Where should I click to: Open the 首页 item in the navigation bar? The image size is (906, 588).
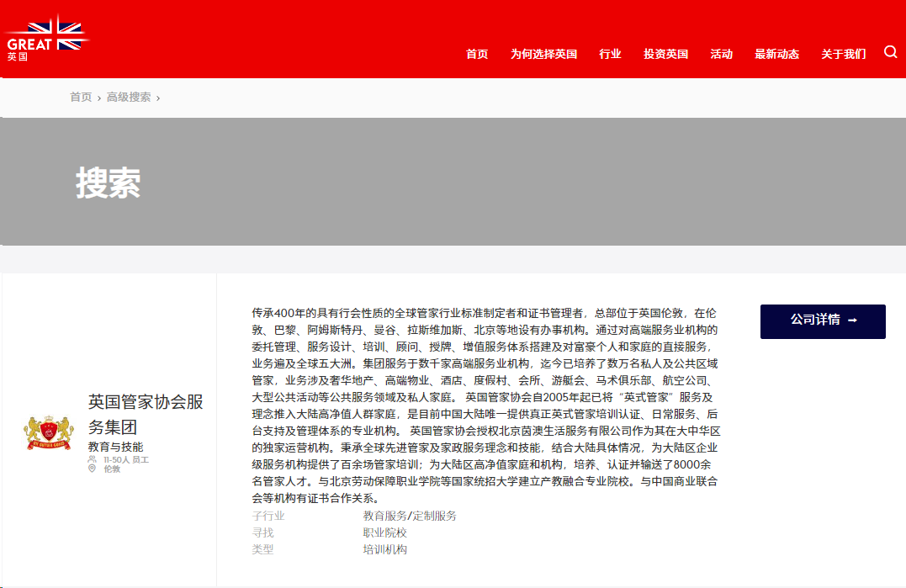coord(477,54)
